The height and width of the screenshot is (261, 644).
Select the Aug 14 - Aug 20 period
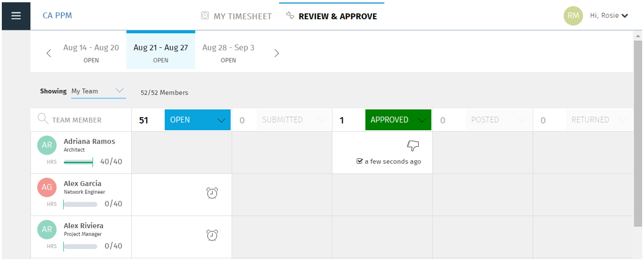pos(91,53)
